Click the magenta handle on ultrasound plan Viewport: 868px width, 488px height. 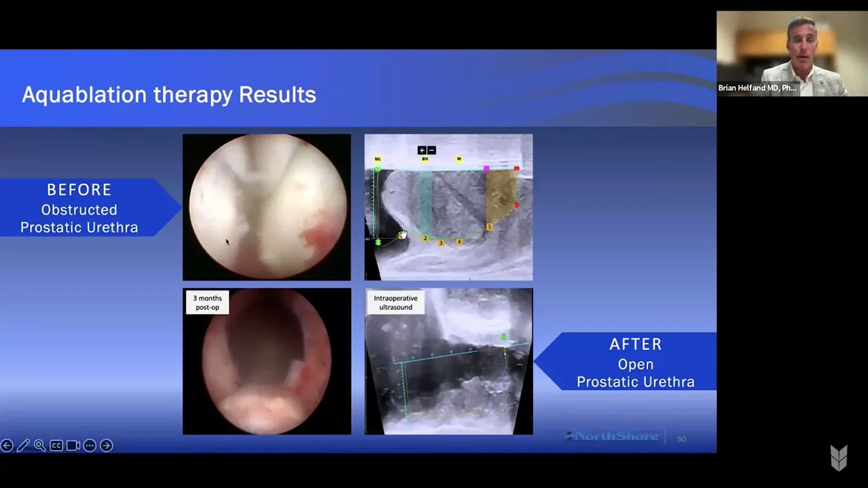(x=486, y=169)
